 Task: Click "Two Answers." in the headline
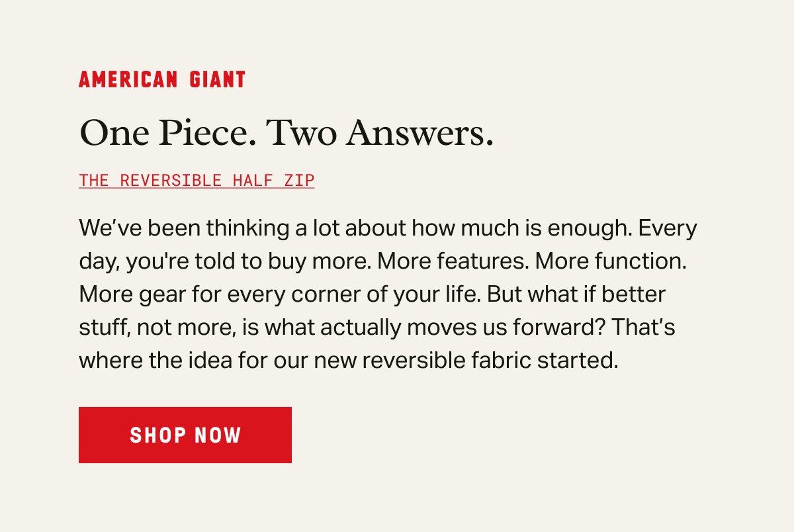pyautogui.click(x=380, y=133)
